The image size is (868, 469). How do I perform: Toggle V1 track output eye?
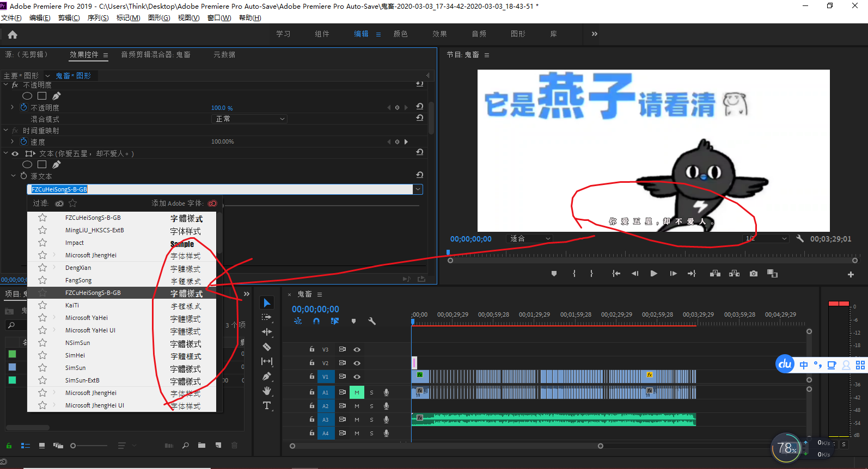(x=357, y=377)
